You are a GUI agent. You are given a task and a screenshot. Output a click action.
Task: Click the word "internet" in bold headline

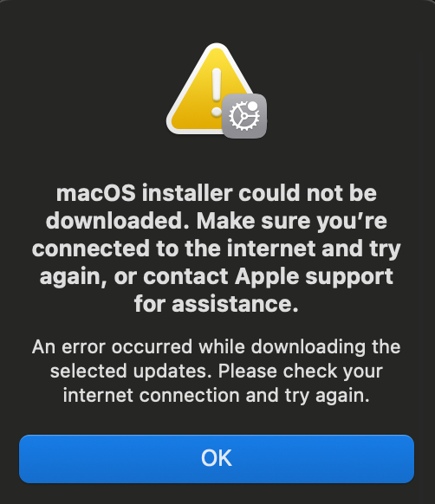coord(271,249)
